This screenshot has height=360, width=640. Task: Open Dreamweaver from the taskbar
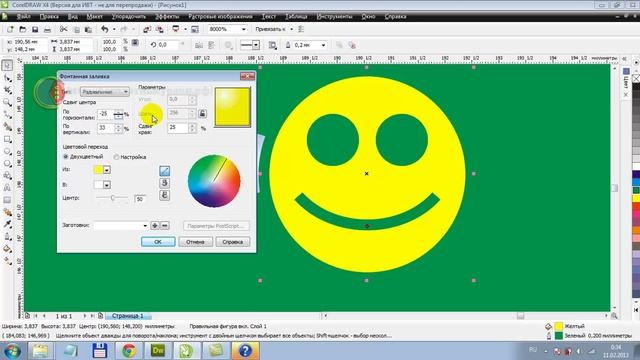point(158,351)
